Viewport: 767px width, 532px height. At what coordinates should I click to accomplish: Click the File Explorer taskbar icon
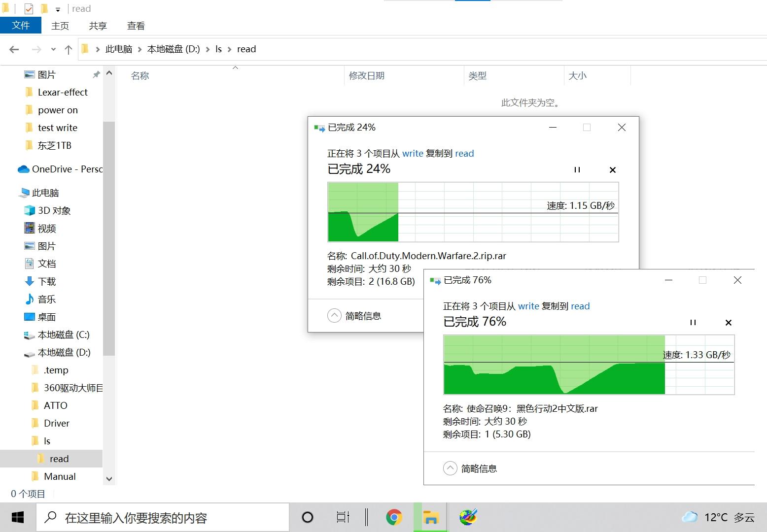430,517
